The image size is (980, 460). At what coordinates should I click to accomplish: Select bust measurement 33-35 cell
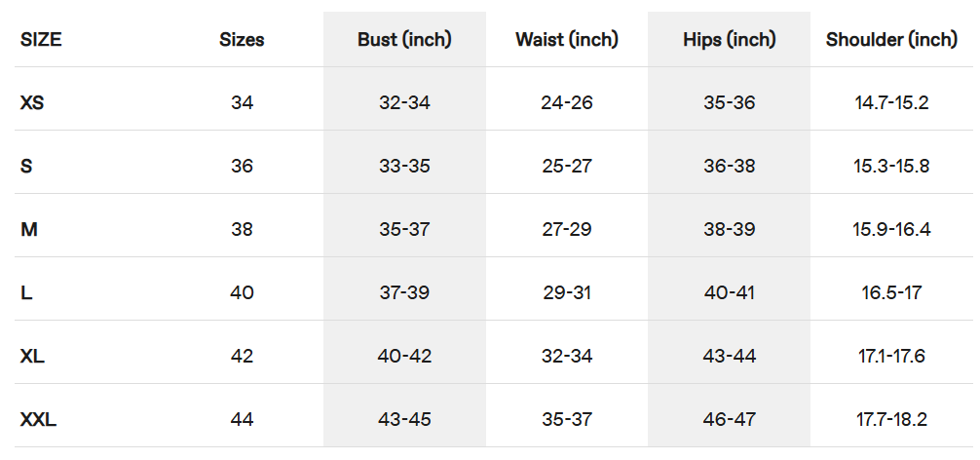(x=404, y=166)
